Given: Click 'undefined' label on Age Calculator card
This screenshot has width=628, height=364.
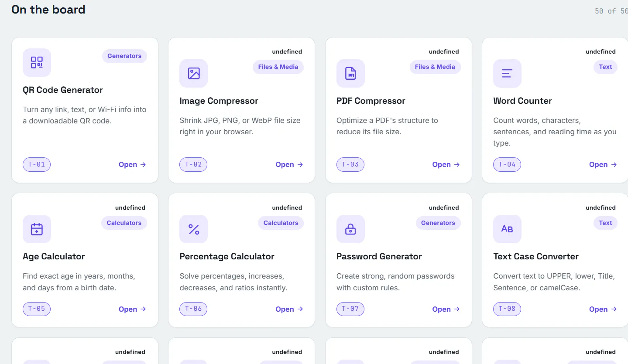Looking at the screenshot, I should coord(130,208).
